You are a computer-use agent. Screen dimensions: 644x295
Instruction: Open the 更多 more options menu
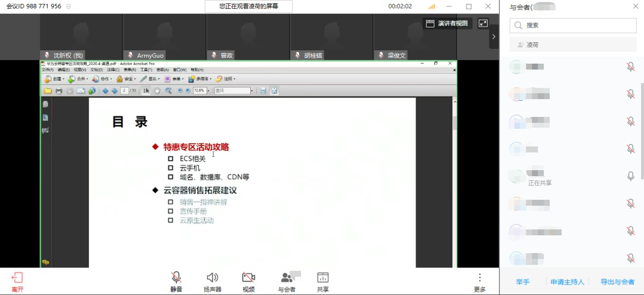pos(479,282)
